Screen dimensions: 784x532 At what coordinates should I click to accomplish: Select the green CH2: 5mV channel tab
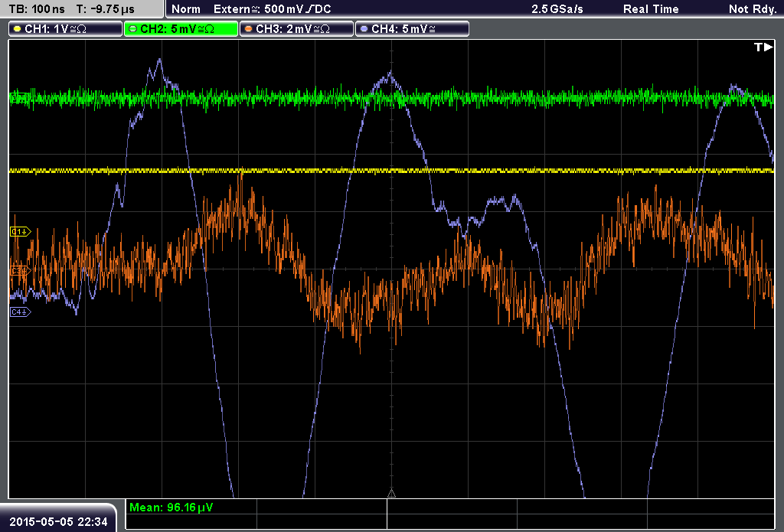(x=181, y=29)
